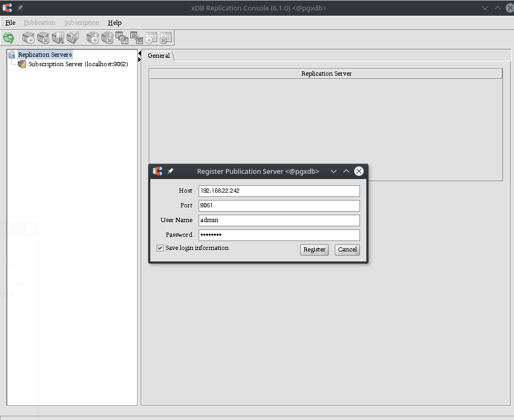The height and width of the screenshot is (420, 514).
Task: Focus the Port input field
Action: 279,206
